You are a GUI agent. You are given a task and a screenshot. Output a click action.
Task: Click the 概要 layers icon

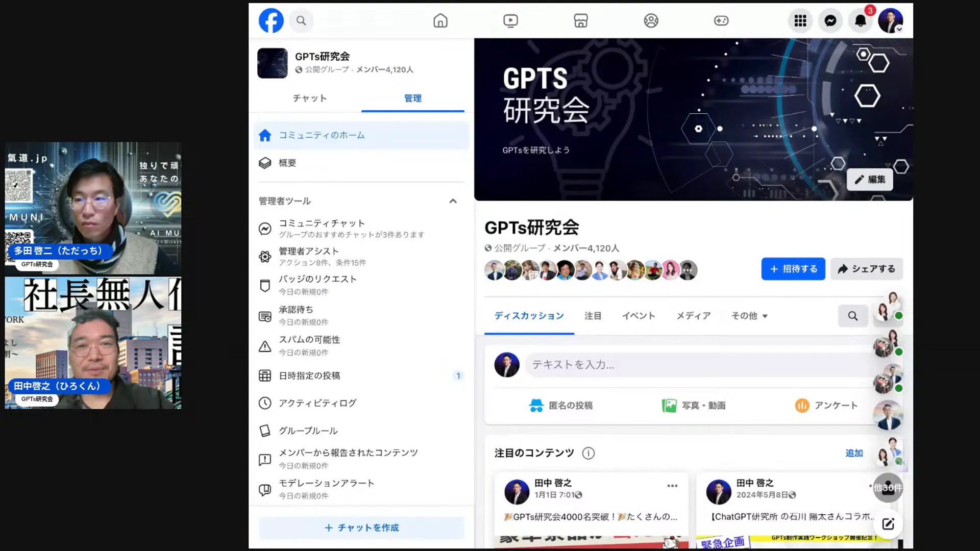click(265, 163)
